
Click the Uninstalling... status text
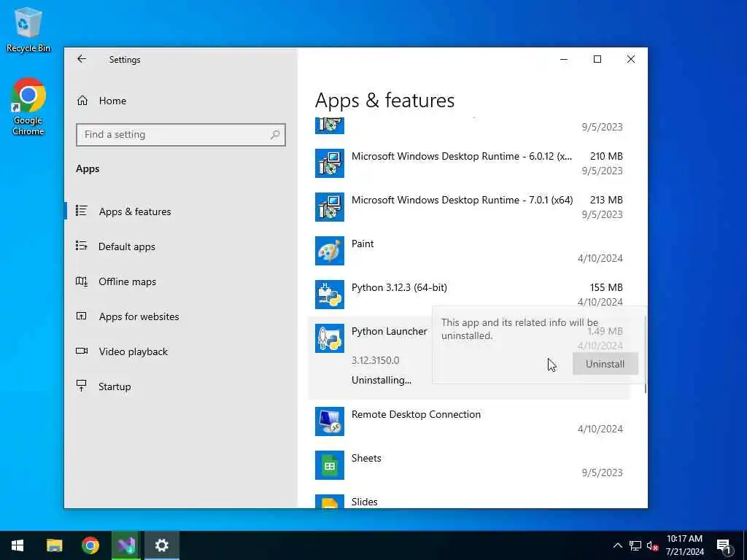382,380
